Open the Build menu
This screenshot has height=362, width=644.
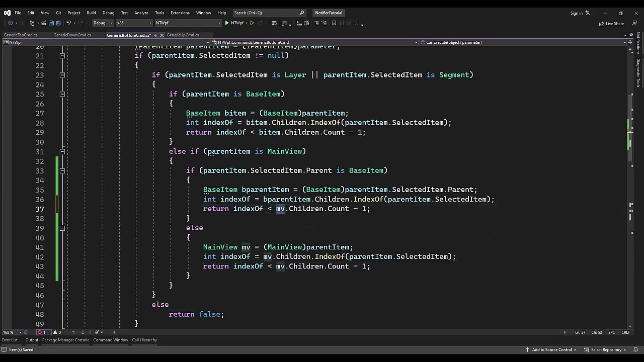pyautogui.click(x=91, y=13)
